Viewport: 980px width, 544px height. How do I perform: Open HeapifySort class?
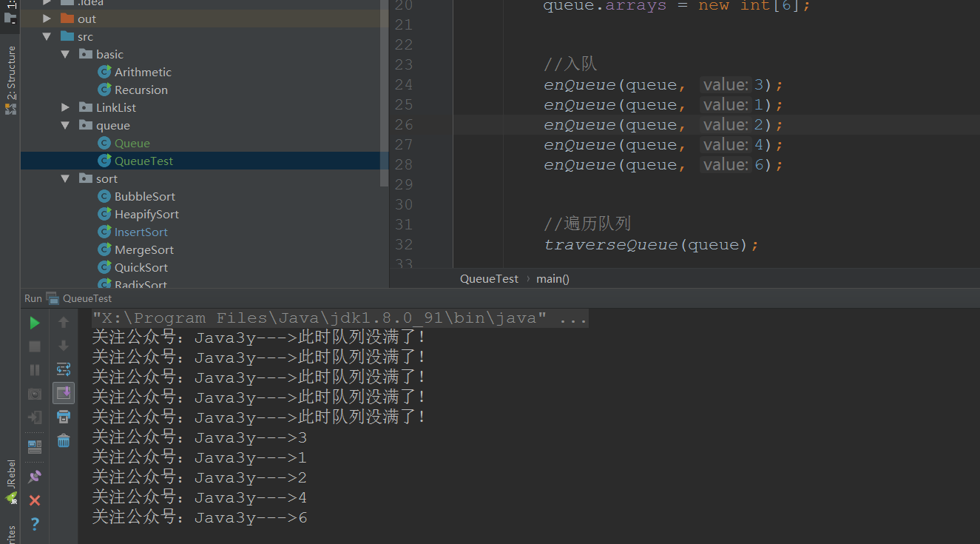[x=146, y=214]
